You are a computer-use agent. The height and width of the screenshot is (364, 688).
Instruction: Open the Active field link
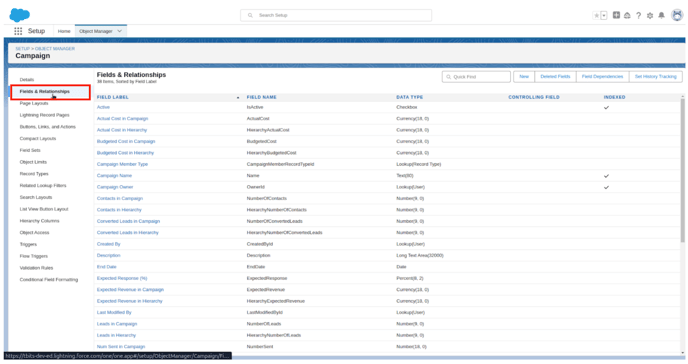click(103, 107)
